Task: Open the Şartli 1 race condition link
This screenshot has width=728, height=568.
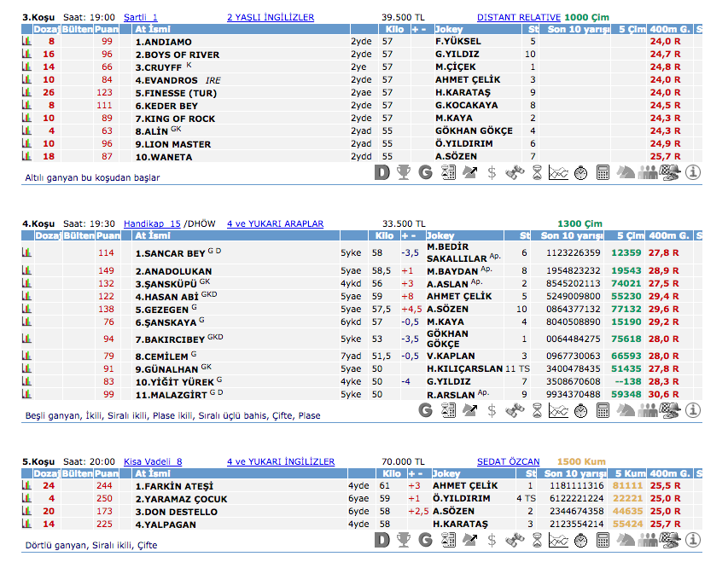Action: pos(141,17)
